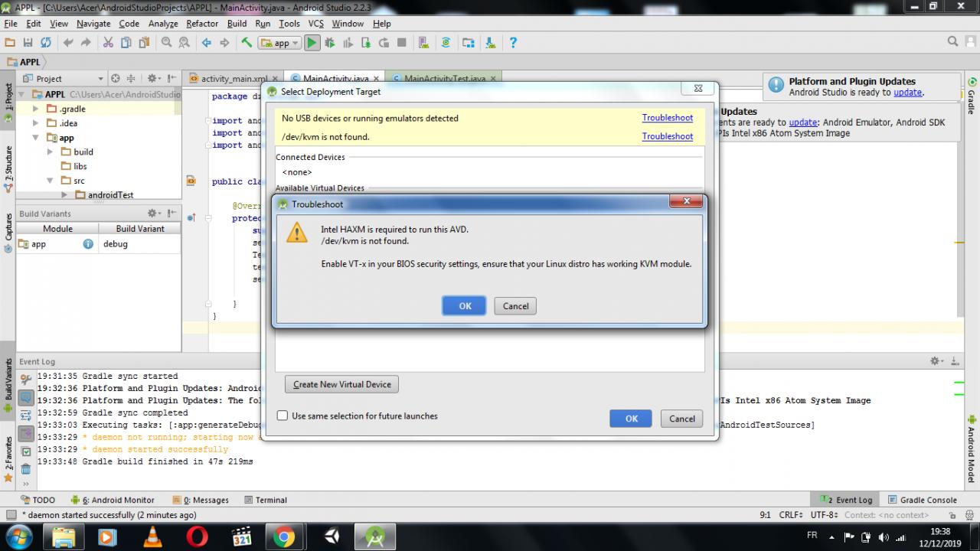Open the VCS menu

coord(316,24)
